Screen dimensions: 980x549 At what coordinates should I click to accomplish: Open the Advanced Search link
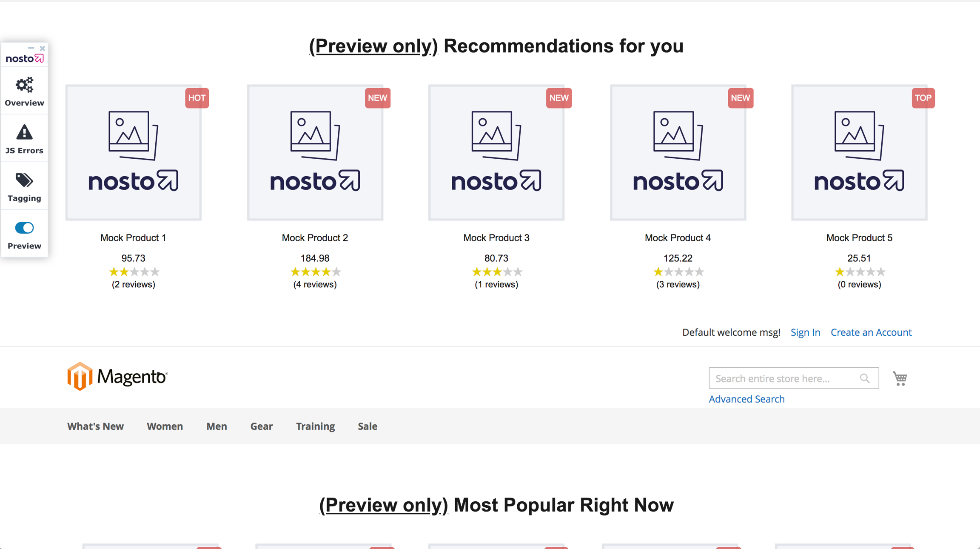746,399
